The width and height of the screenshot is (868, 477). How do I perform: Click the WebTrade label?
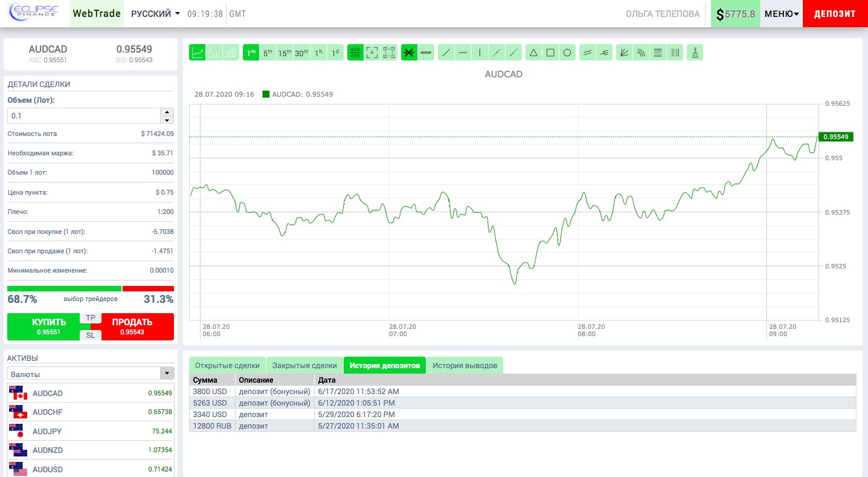click(x=97, y=13)
